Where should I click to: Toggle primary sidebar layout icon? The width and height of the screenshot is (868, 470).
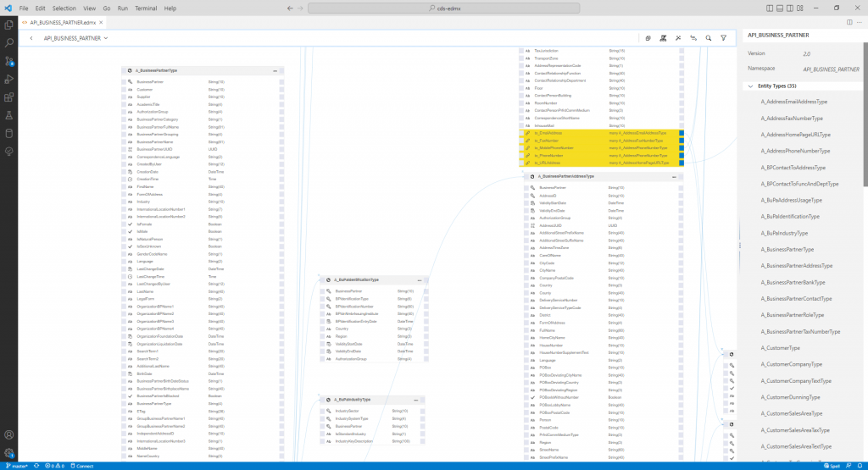pyautogui.click(x=770, y=8)
